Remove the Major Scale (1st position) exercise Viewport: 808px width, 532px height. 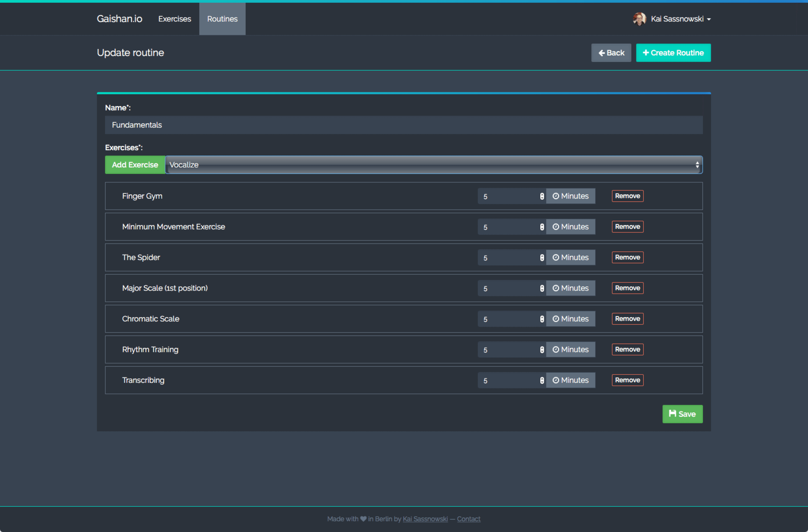tap(627, 288)
